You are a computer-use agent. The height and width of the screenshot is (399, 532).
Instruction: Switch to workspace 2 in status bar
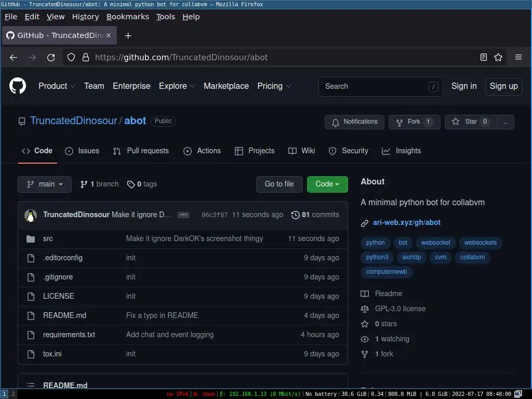tap(13, 394)
